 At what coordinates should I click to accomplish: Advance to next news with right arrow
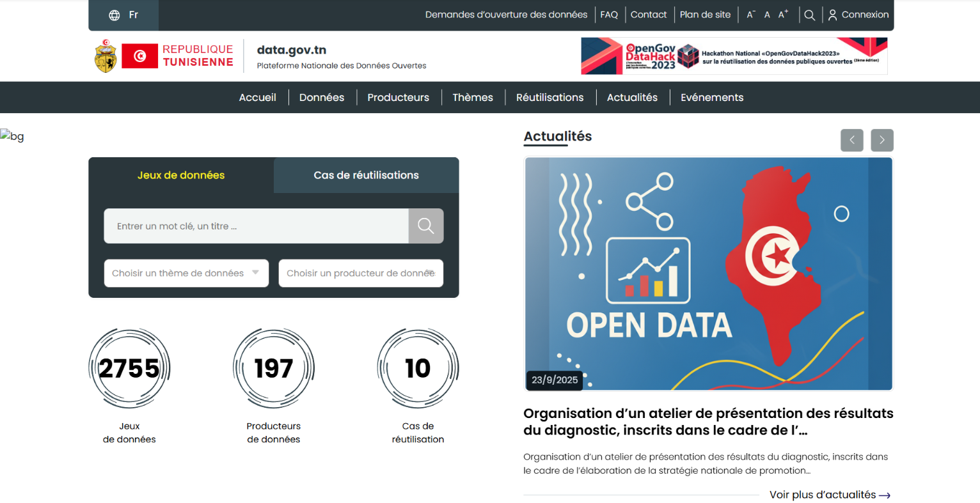(881, 140)
